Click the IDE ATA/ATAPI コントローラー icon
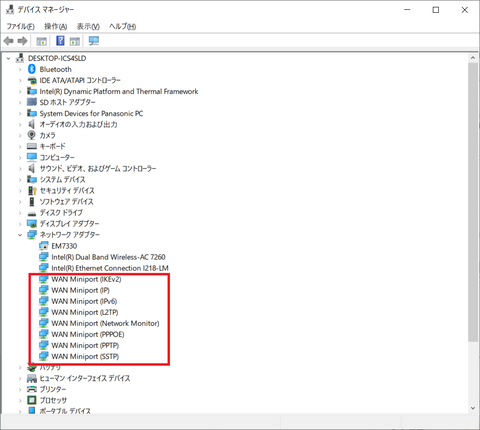Image resolution: width=480 pixels, height=430 pixels. (32, 80)
